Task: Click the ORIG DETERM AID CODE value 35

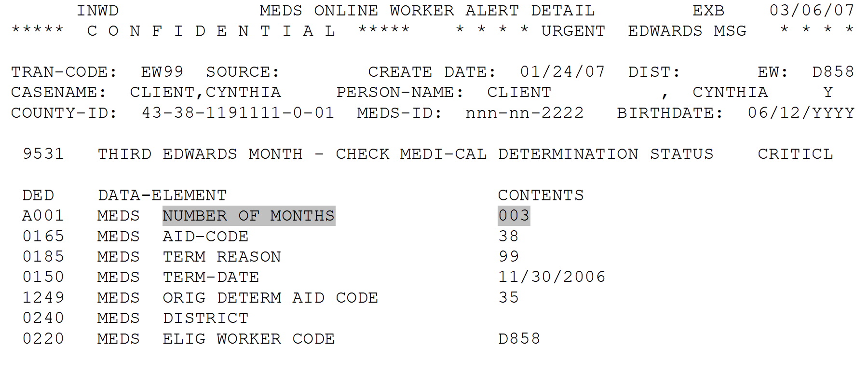Action: point(509,298)
